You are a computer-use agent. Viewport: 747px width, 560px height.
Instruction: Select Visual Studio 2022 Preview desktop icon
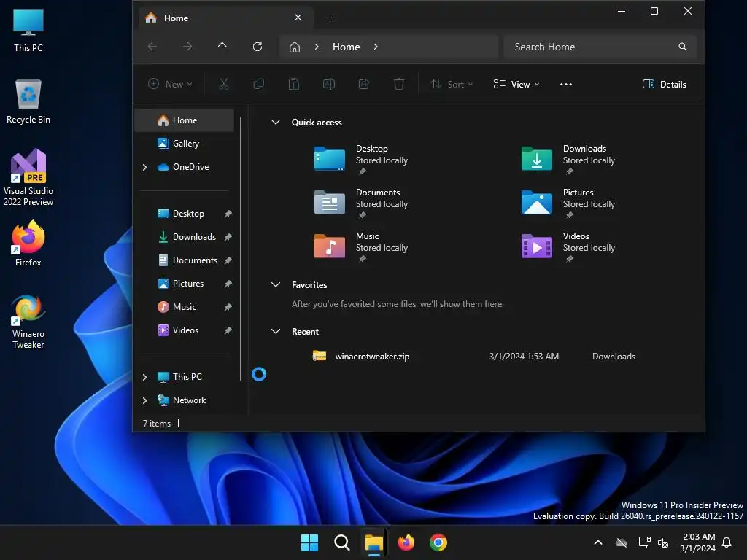pyautogui.click(x=28, y=177)
